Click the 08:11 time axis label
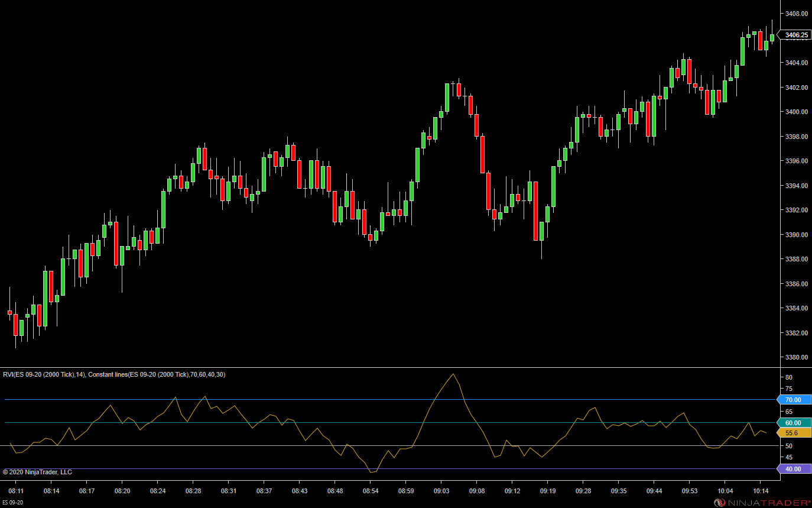This screenshot has height=508, width=812. [x=16, y=491]
